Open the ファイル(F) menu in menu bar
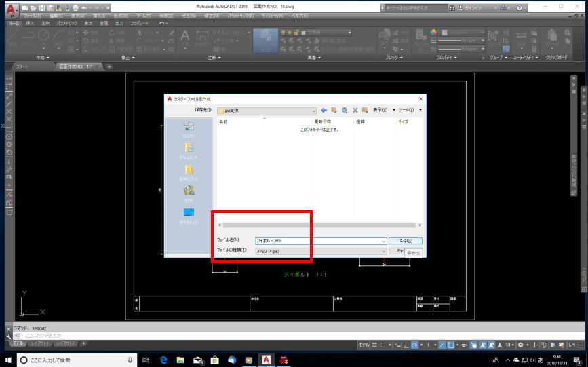 tap(33, 16)
